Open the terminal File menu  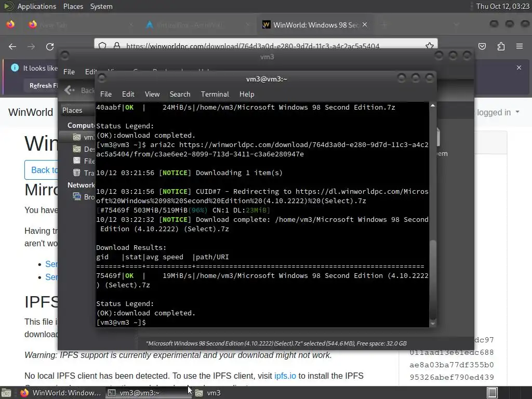coord(106,95)
